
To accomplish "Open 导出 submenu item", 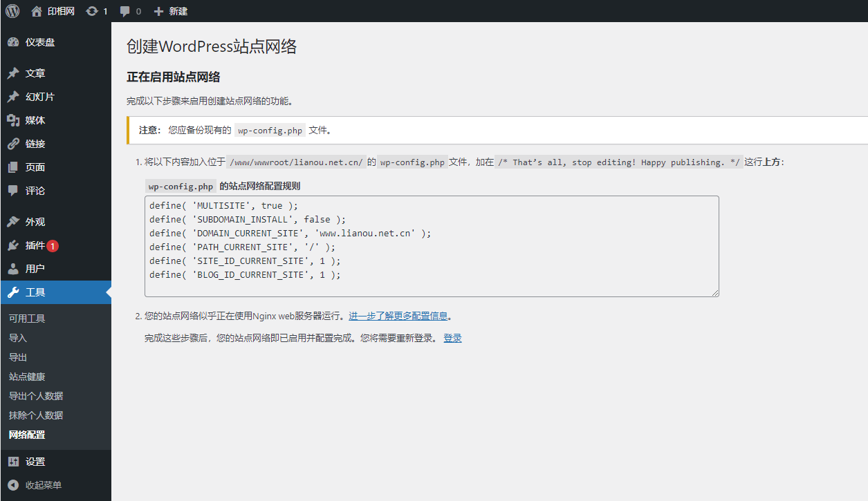I will pyautogui.click(x=18, y=357).
